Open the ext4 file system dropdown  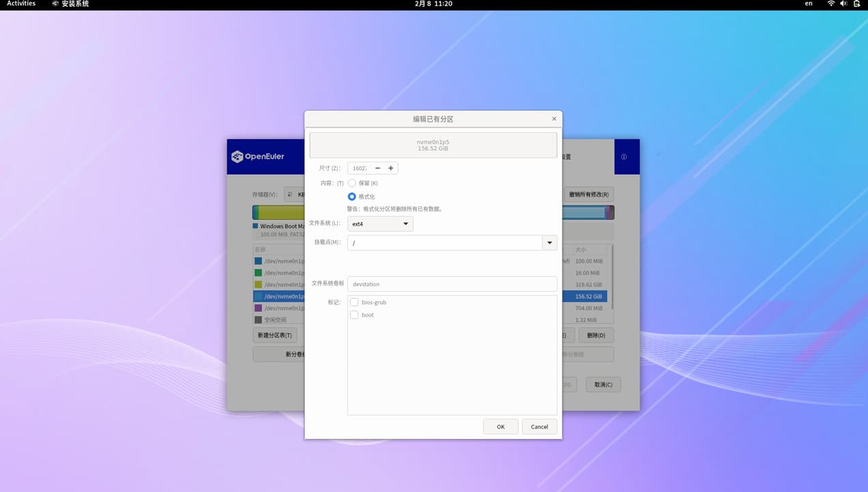coord(380,224)
